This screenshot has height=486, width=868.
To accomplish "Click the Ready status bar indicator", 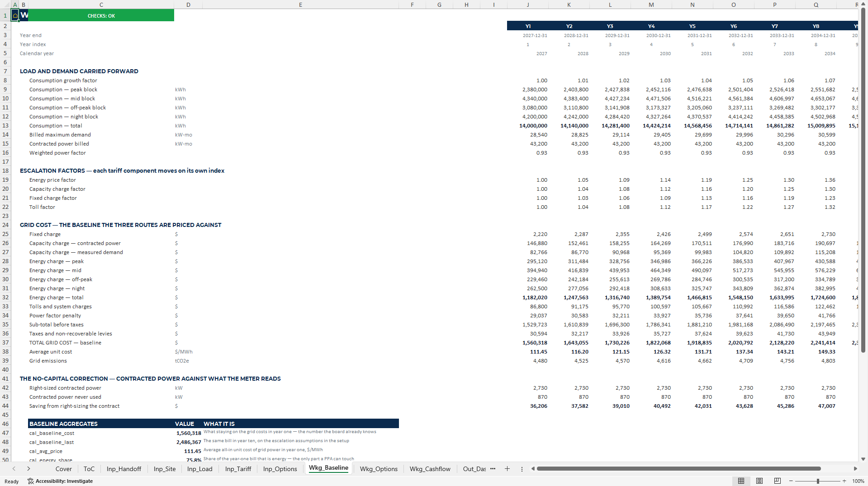I will pos(11,481).
